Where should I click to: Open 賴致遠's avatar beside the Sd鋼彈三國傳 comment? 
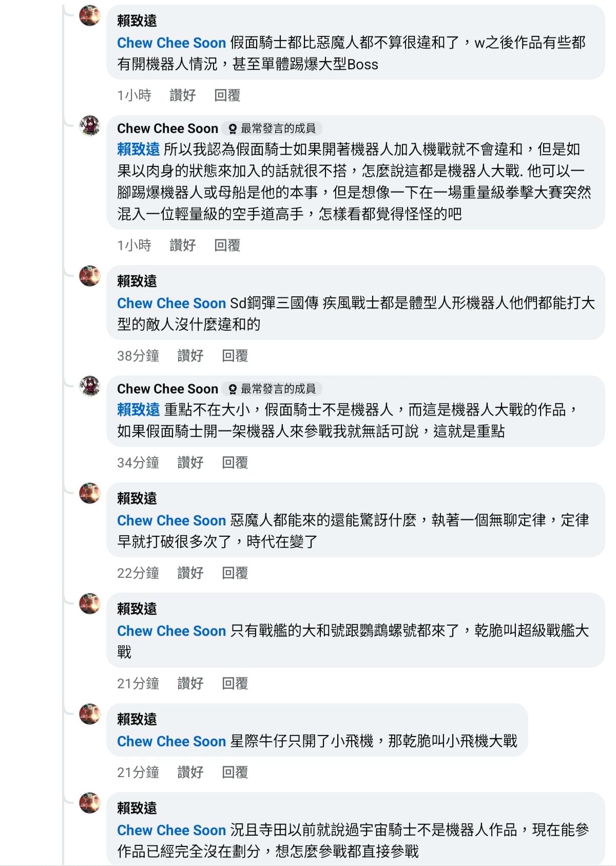[90, 276]
